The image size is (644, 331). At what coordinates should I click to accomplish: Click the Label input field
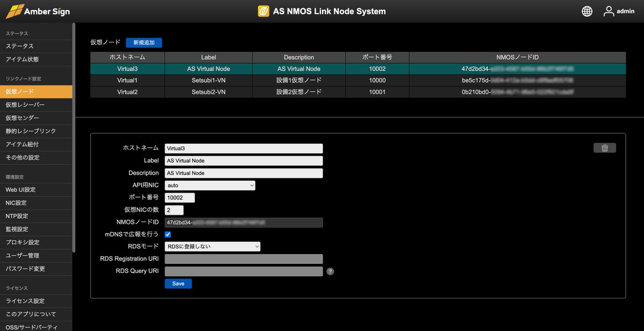[x=244, y=161]
